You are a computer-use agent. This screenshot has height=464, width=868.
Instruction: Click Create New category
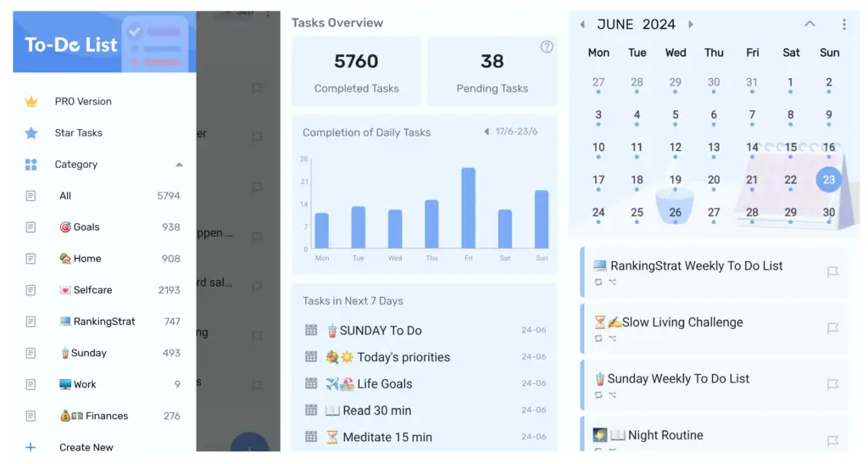86,447
